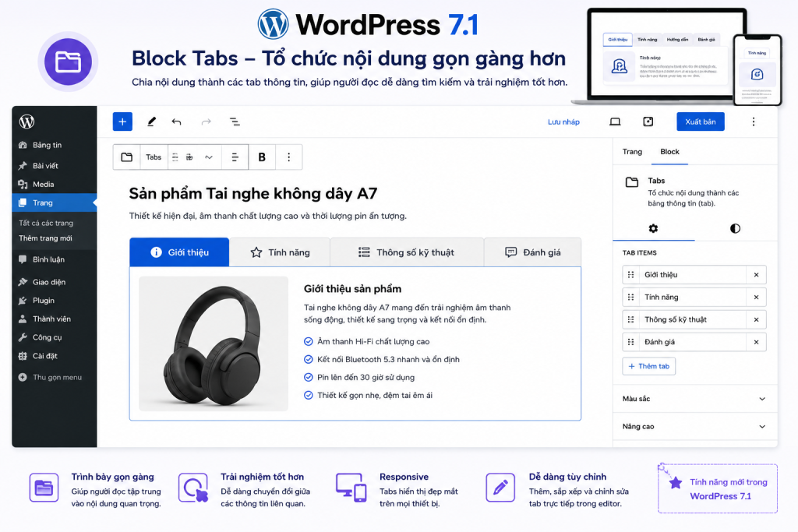Click the Tabs block folder icon in toolbar
This screenshot has height=532, width=798.
pos(127,157)
